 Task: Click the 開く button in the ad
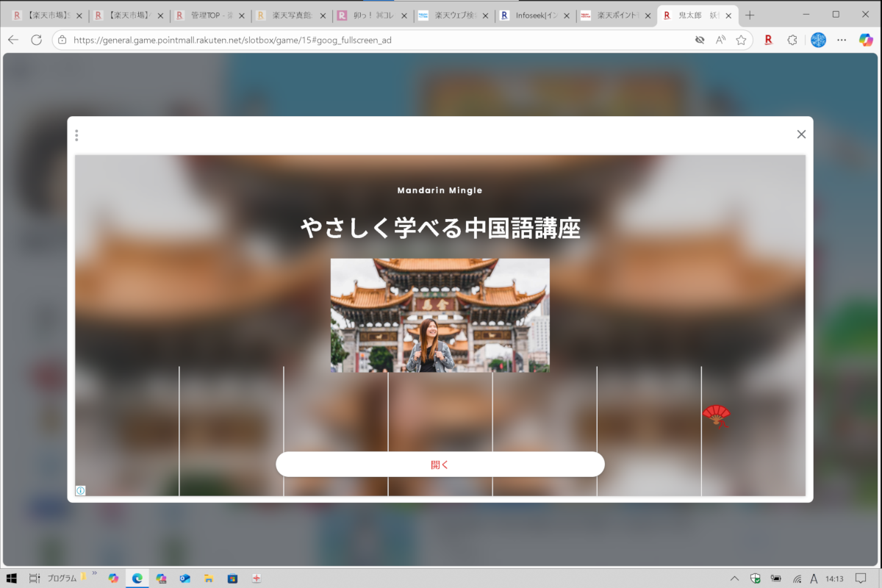[440, 465]
